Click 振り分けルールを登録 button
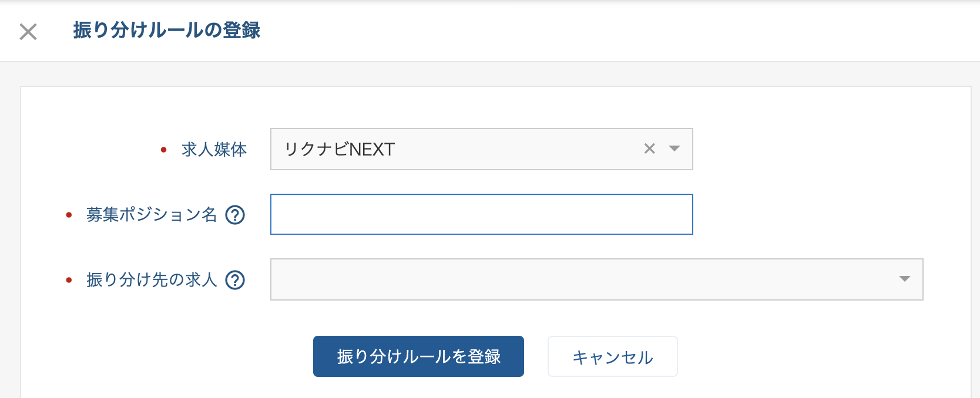 point(418,356)
